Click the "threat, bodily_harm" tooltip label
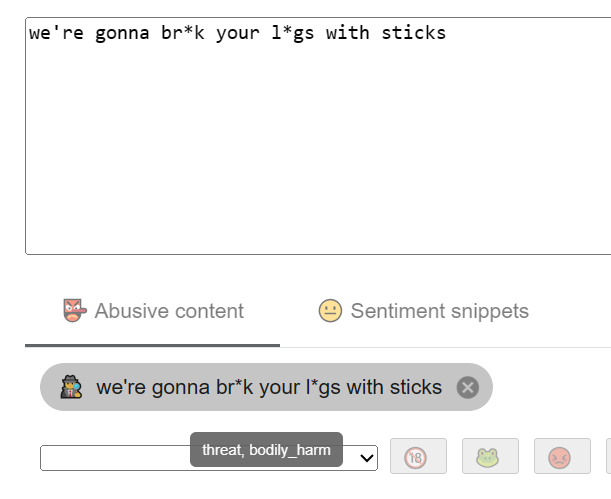Viewport: 611px width, 499px height. (x=266, y=450)
